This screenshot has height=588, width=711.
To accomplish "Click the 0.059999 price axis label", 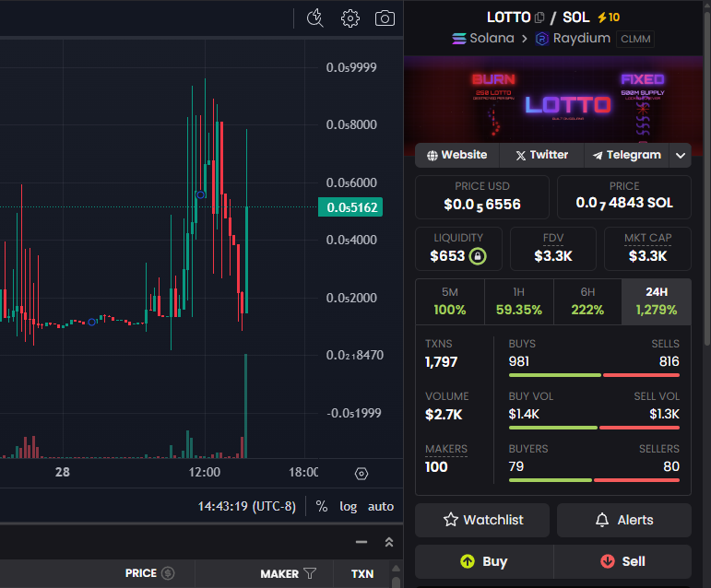I will pyautogui.click(x=351, y=67).
